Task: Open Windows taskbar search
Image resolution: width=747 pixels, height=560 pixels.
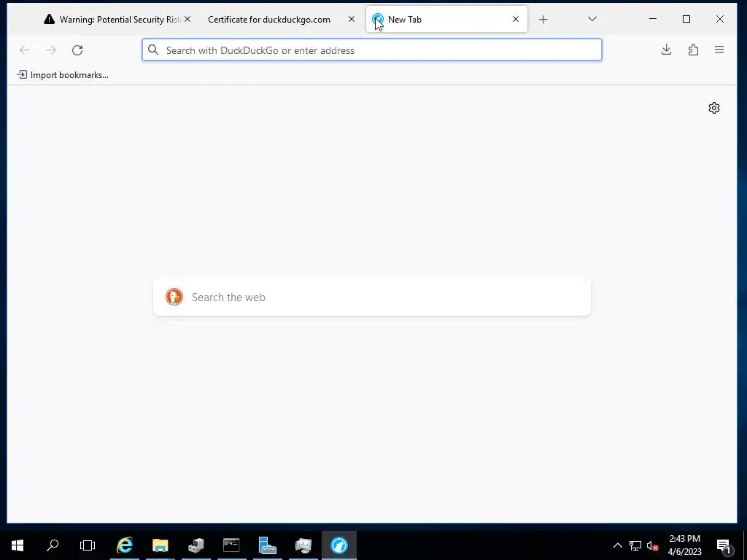Action: 53,545
